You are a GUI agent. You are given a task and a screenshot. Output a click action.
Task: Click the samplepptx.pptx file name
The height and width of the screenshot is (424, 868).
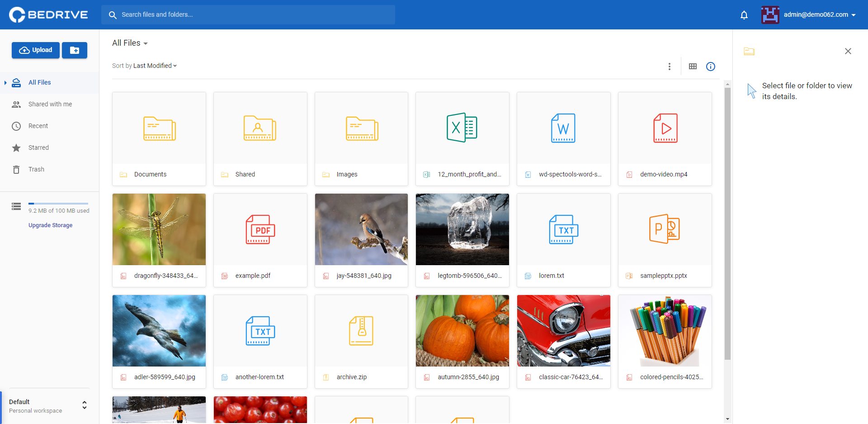(663, 276)
